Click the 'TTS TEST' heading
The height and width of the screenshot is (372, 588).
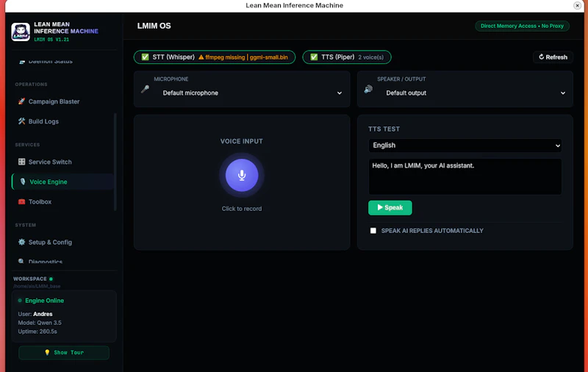pos(384,129)
